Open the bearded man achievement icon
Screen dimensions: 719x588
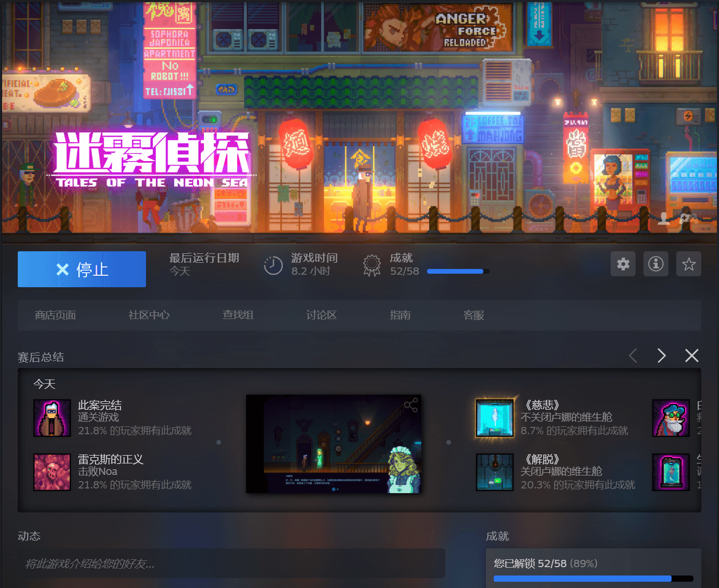671,418
